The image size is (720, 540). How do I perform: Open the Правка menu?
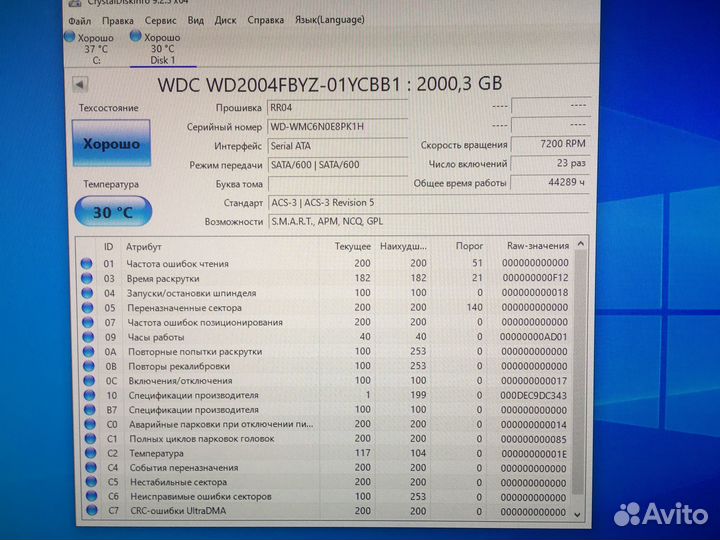(x=118, y=21)
